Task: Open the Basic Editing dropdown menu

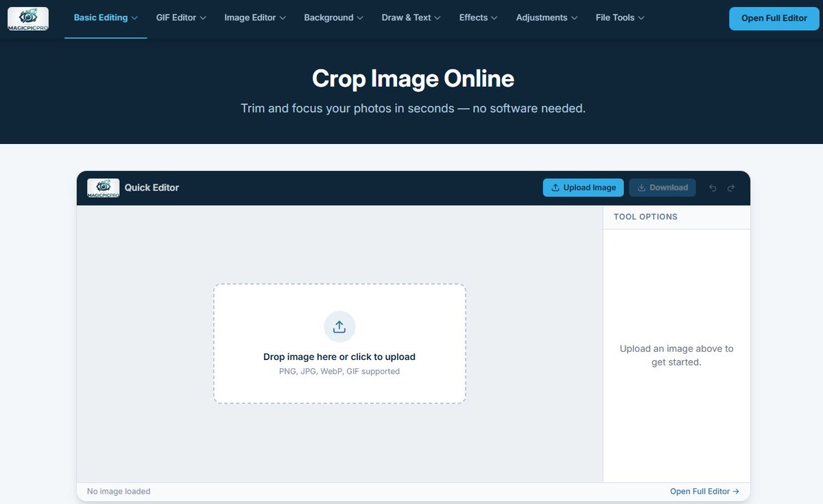Action: pos(106,18)
